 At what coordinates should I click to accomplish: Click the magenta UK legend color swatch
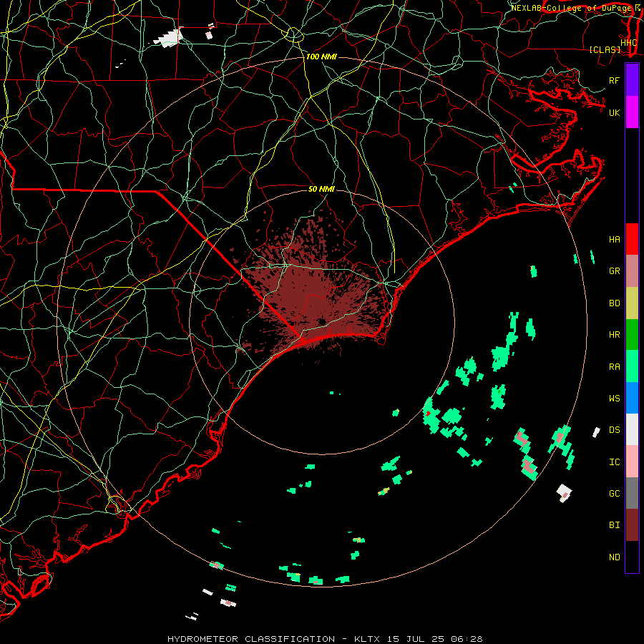tap(632, 112)
